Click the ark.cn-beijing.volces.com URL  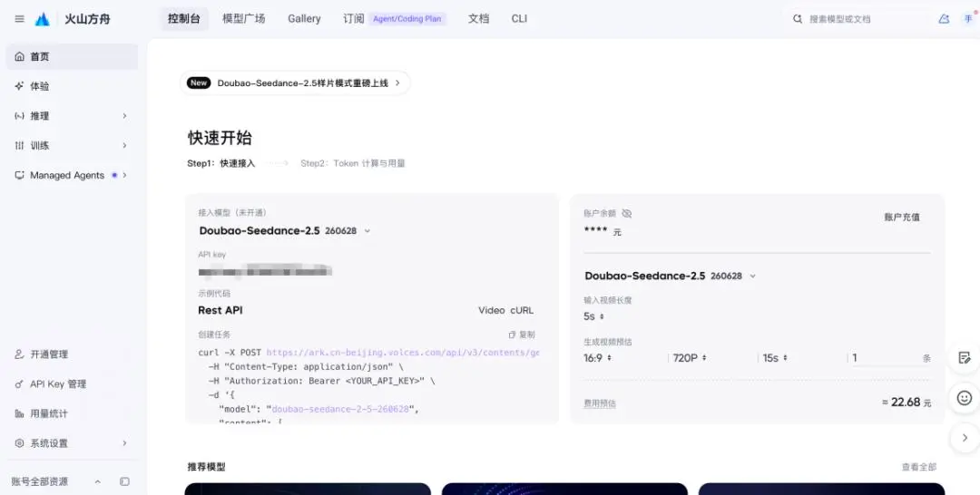click(x=403, y=353)
